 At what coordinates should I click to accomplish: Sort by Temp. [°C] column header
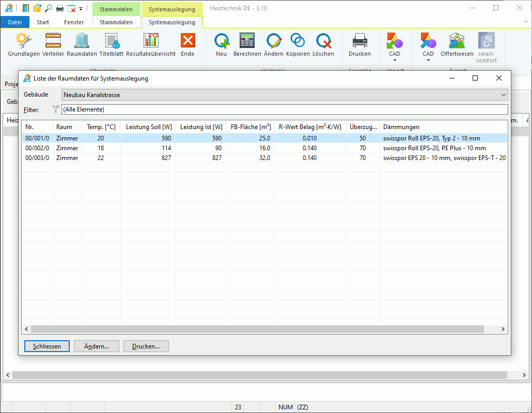101,127
